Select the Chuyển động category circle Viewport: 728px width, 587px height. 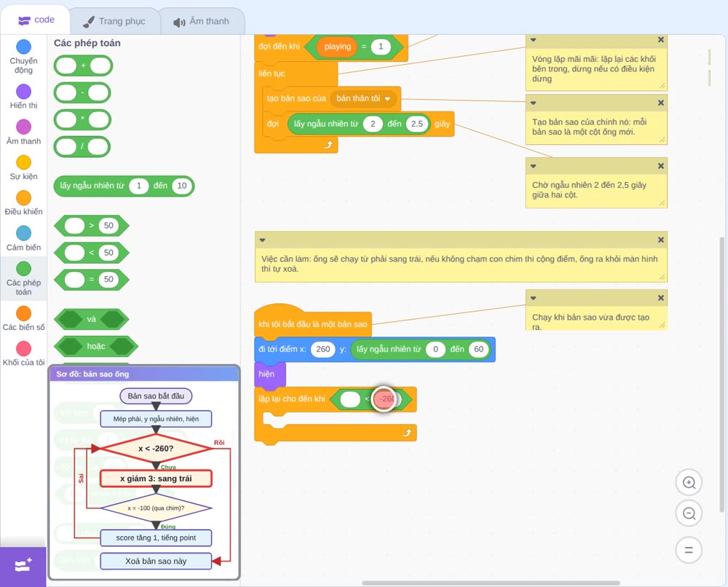(24, 47)
